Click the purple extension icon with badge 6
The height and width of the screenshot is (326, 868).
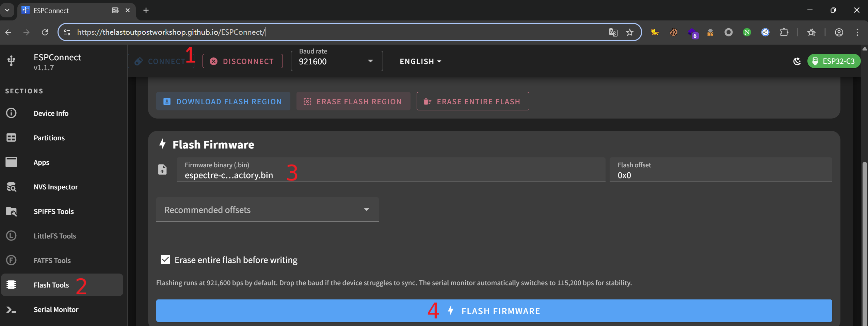693,33
